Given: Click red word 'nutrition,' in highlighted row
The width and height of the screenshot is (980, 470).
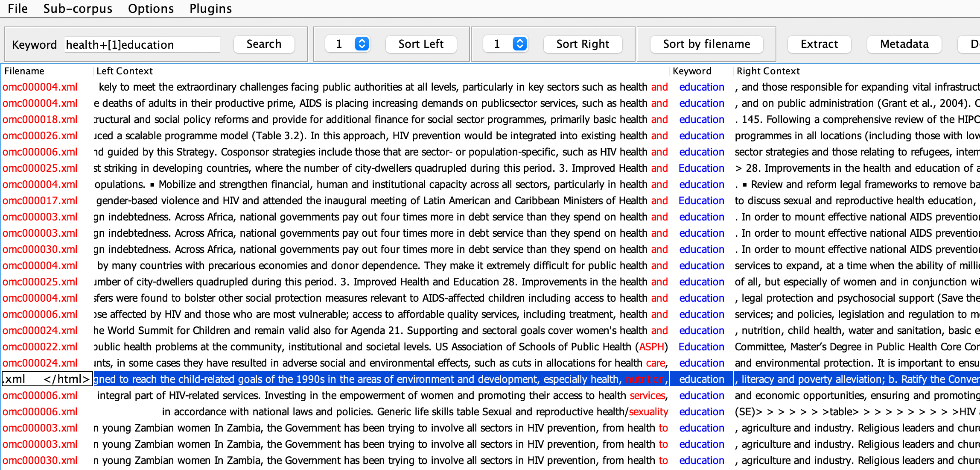Looking at the screenshot, I should [x=647, y=379].
